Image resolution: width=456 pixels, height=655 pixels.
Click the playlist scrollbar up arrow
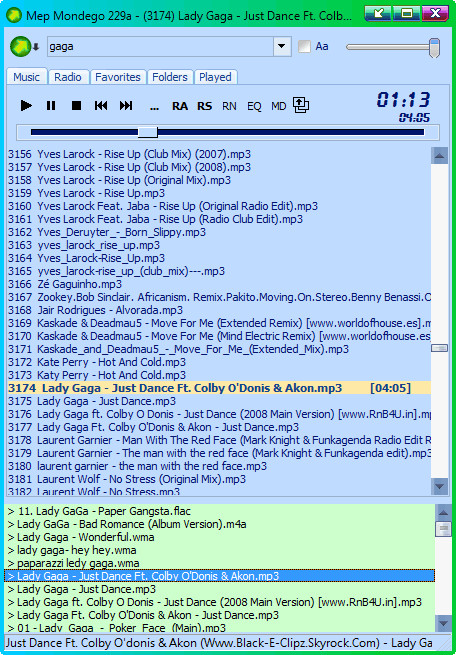pos(439,155)
